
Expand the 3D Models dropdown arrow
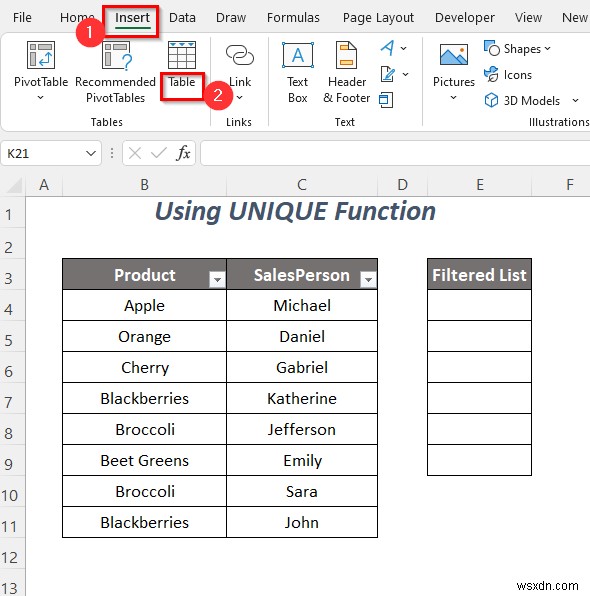(576, 100)
